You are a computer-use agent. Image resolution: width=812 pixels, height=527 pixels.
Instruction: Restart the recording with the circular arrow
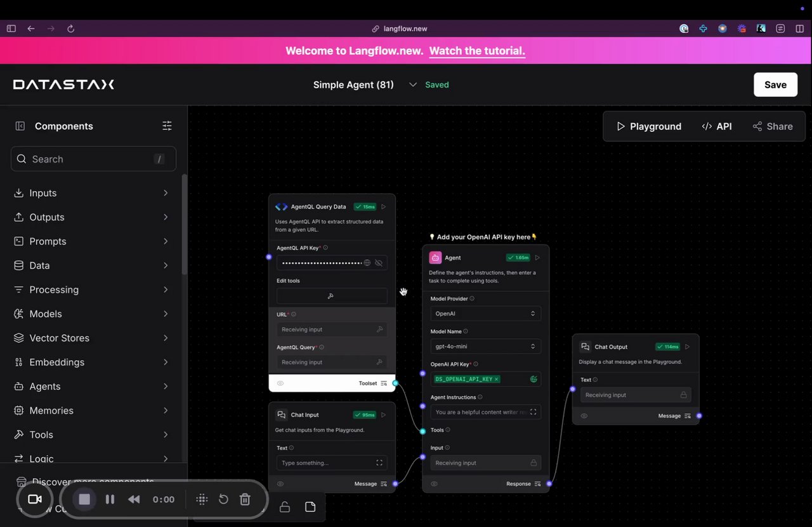223,499
